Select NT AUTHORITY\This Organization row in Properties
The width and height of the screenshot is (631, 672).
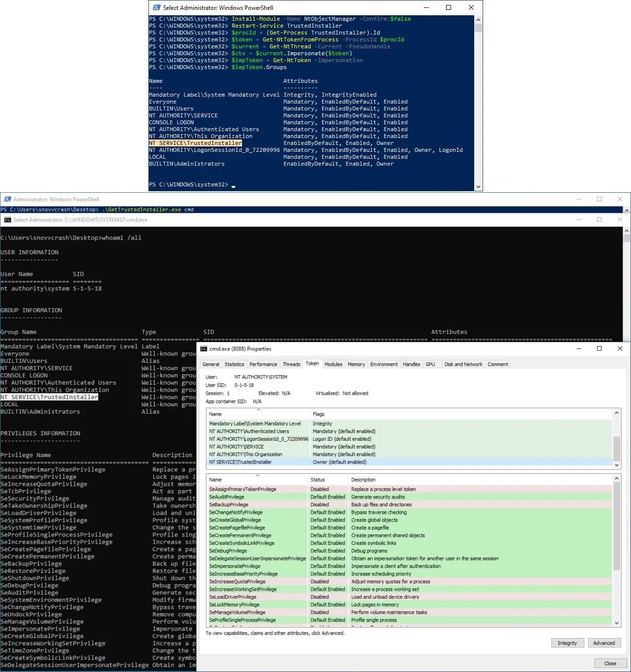(409, 455)
